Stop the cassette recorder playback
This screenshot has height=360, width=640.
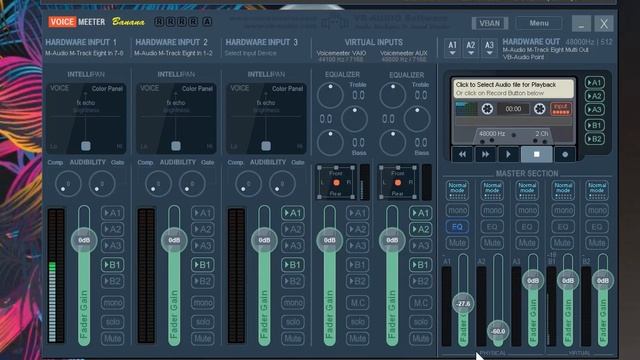[536, 154]
